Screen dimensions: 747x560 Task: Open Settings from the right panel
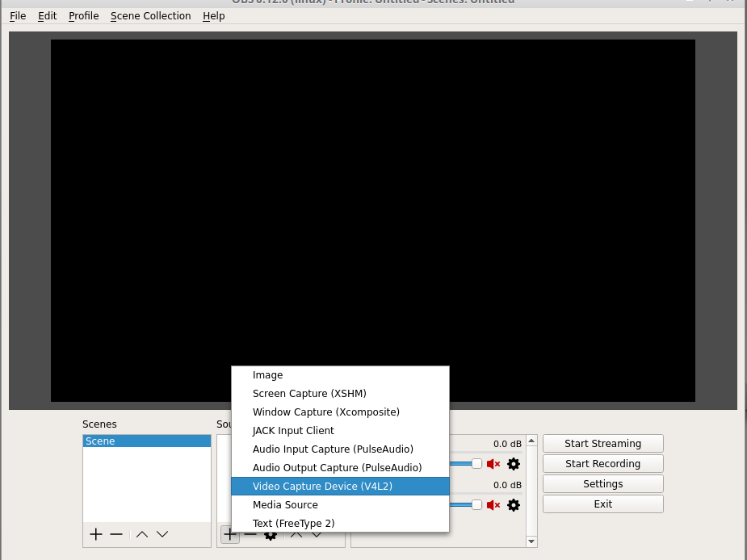602,483
